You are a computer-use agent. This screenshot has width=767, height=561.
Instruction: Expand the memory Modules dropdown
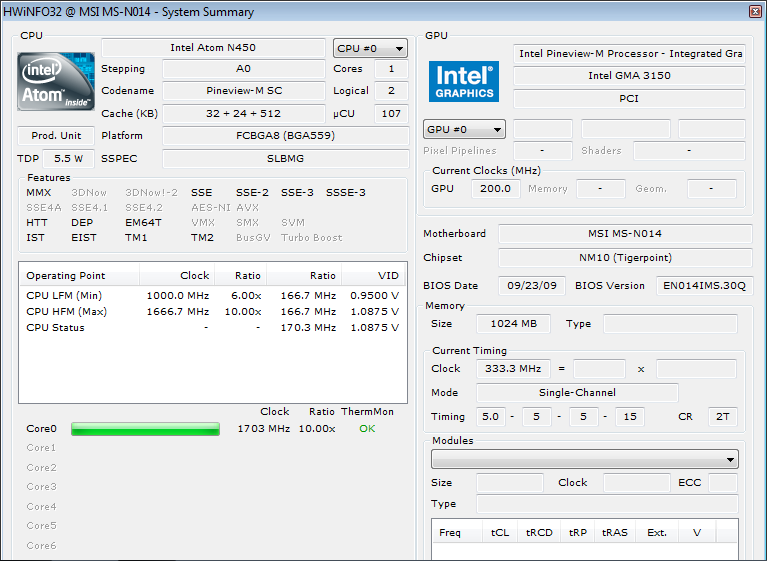[x=585, y=459]
